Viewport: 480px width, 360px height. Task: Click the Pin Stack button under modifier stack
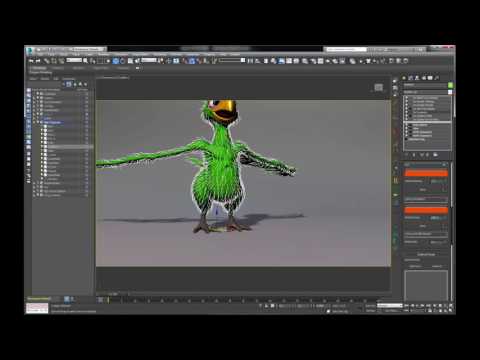coord(406,155)
